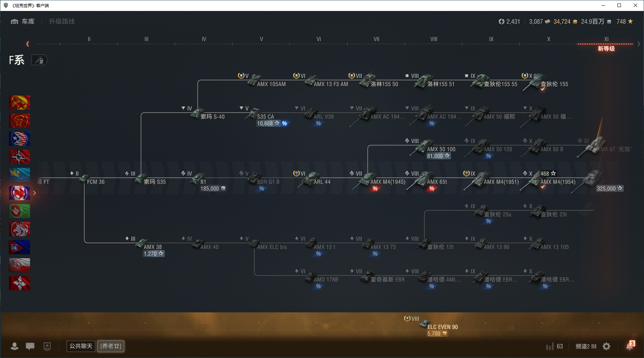This screenshot has width=644, height=358.
Task: Open the 748 free experience counter
Action: tap(625, 22)
